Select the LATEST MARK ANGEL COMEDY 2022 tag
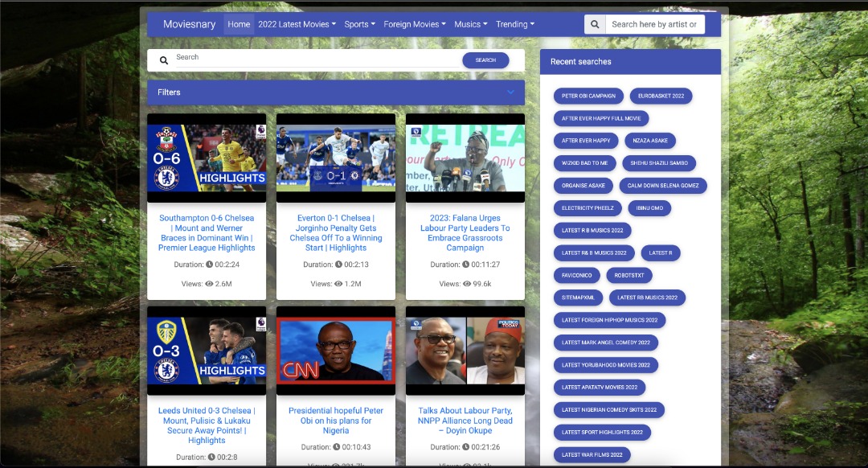Screen dimensions: 868x468 click(x=606, y=343)
